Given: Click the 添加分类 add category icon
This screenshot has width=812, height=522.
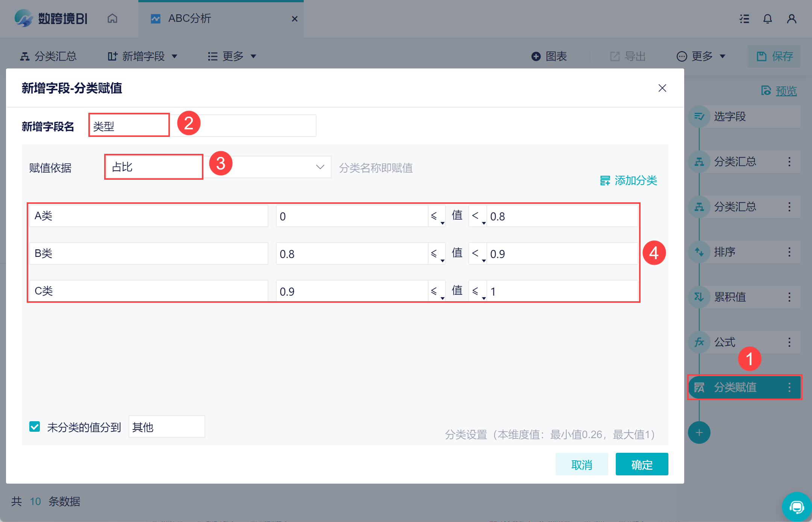Looking at the screenshot, I should click(x=605, y=181).
